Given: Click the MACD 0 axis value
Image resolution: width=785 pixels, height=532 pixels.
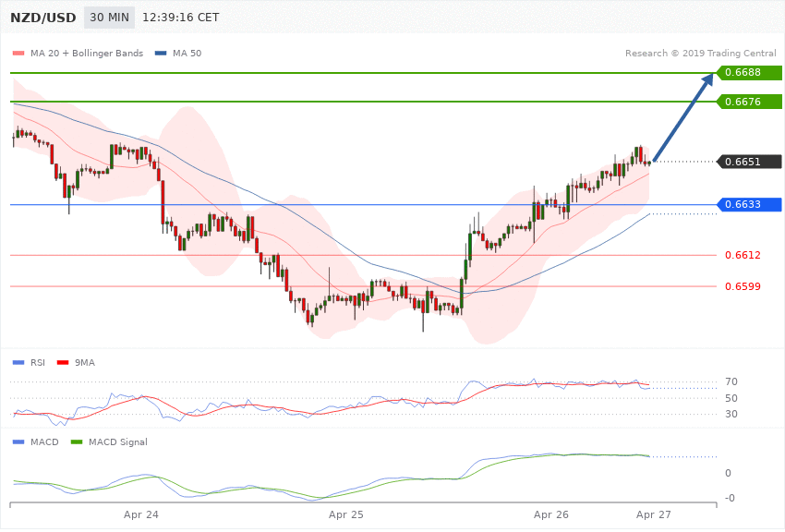Looking at the screenshot, I should click(x=728, y=474).
